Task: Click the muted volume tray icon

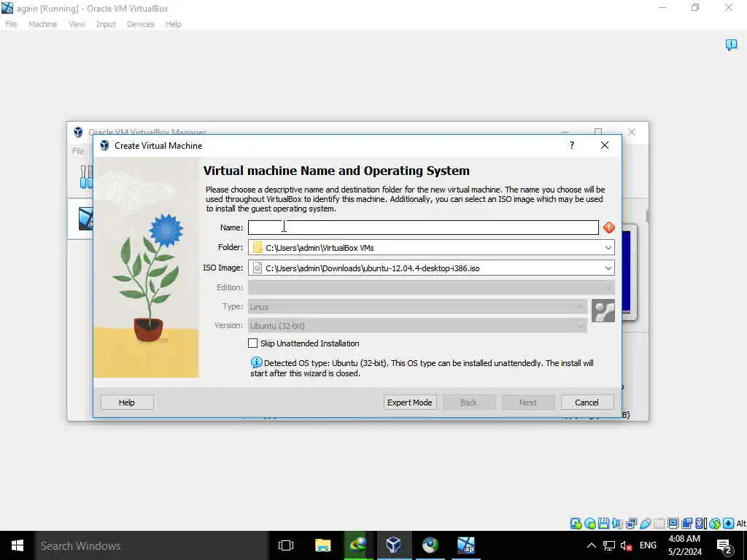Action: click(x=626, y=545)
